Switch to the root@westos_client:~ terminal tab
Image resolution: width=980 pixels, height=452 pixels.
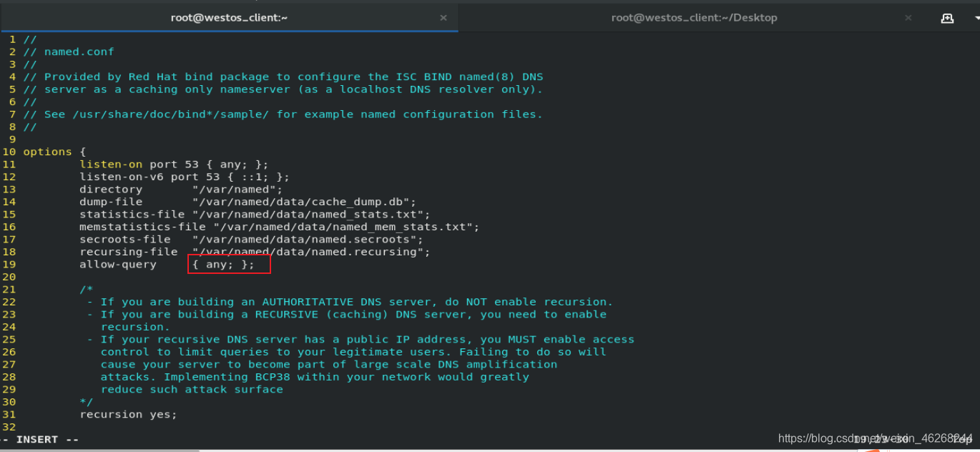(229, 17)
